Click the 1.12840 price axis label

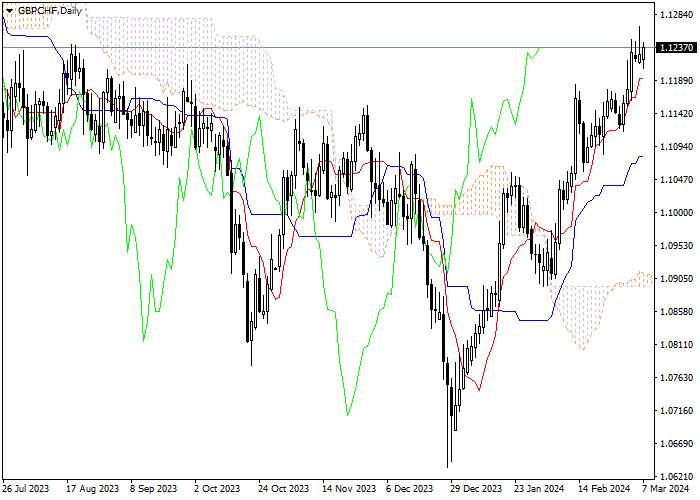coord(677,15)
